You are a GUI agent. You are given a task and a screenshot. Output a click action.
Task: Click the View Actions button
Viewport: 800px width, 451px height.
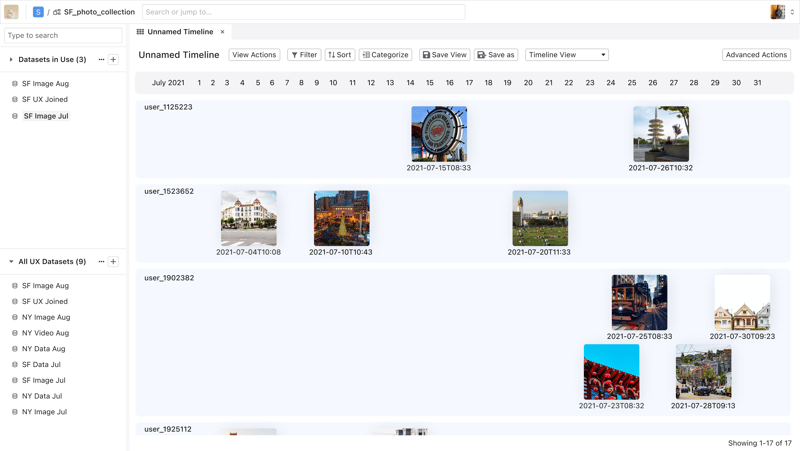[254, 55]
